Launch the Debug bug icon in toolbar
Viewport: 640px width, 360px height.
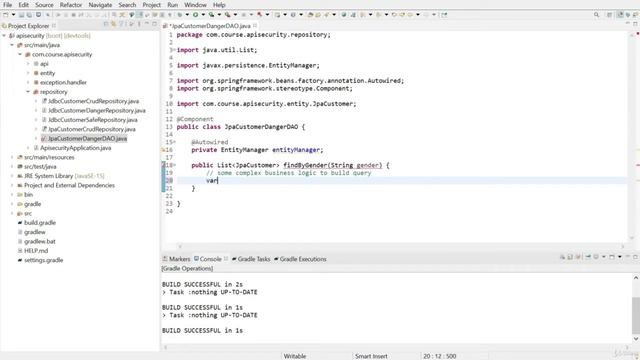tap(180, 15)
